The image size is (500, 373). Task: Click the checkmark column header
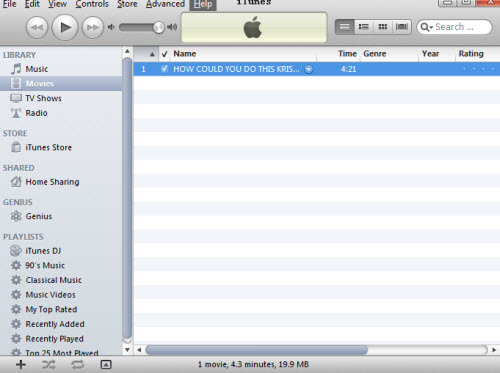pos(164,54)
